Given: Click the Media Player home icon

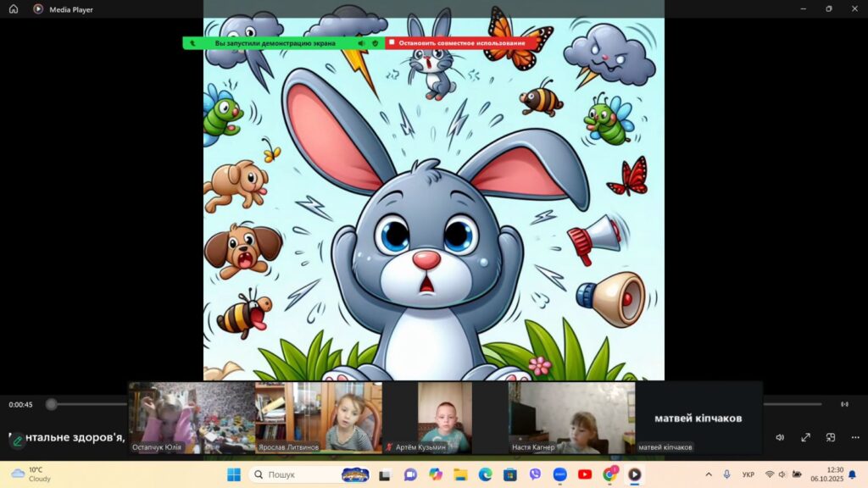Looking at the screenshot, I should click(x=13, y=9).
